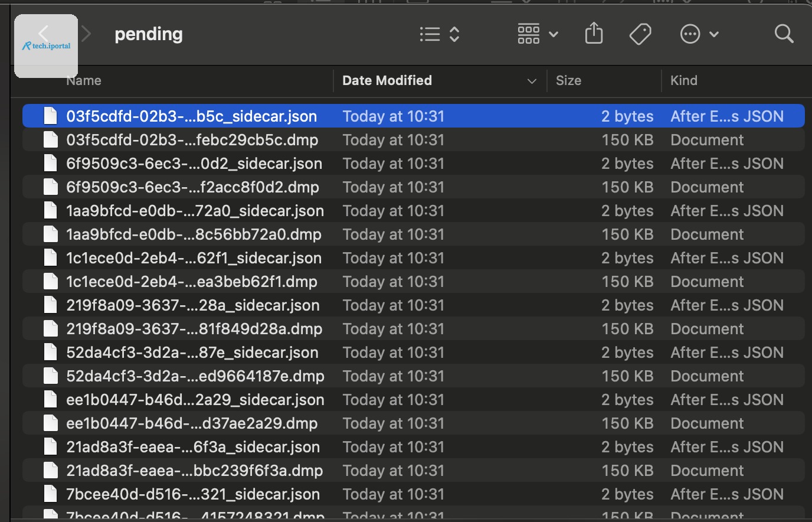812x522 pixels.
Task: Select file 6f9509c3-6ec3-...0d2_sidecar.json
Action: tap(414, 164)
